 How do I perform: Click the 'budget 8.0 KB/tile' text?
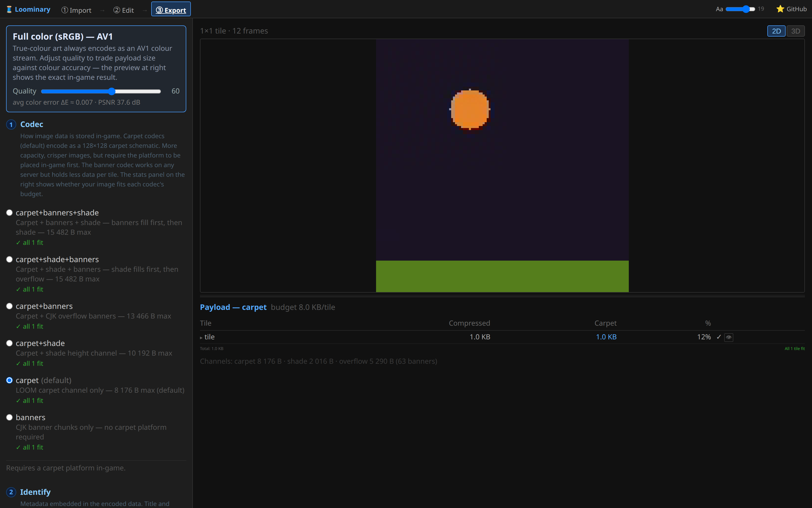pyautogui.click(x=303, y=307)
